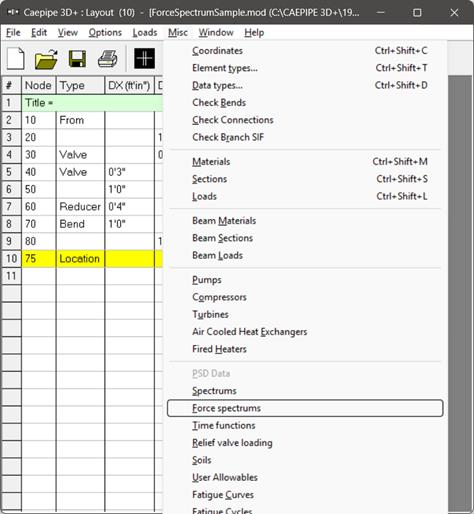474x514 pixels.
Task: Select Relief valve loading
Action: click(305, 443)
